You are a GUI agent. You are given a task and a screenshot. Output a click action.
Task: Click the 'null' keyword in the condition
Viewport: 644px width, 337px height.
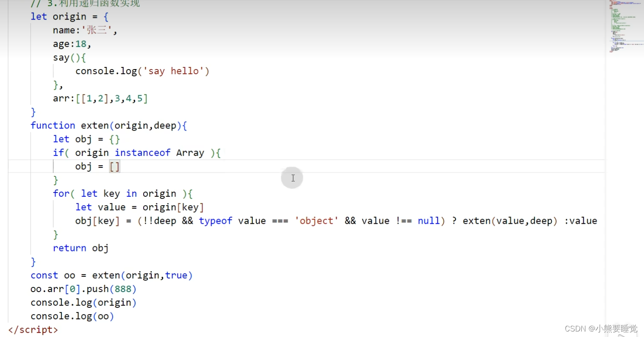[429, 221]
